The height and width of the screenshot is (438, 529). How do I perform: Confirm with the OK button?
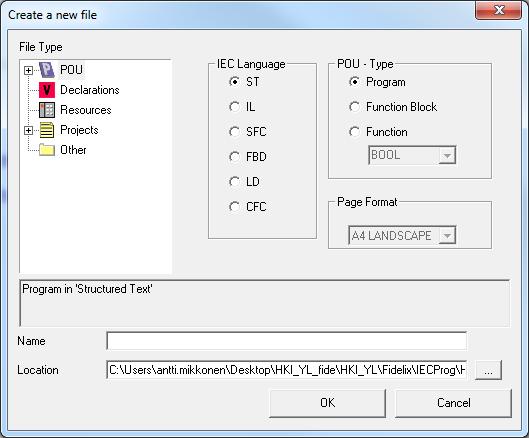[327, 403]
